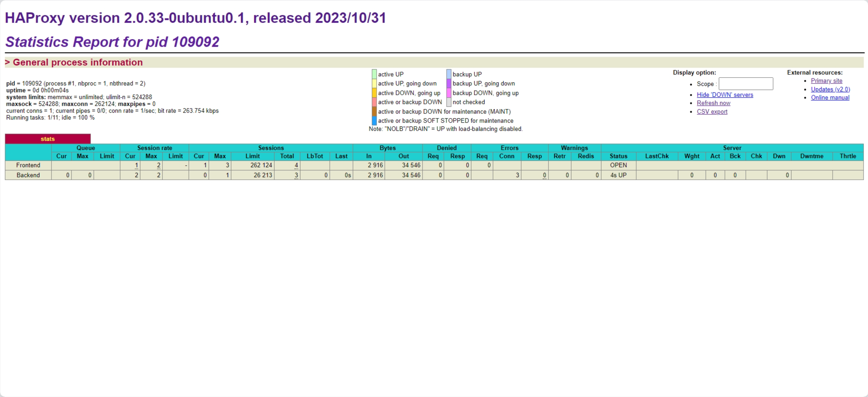Click the 4s UP status cell
This screenshot has width=868, height=397.
coord(618,175)
